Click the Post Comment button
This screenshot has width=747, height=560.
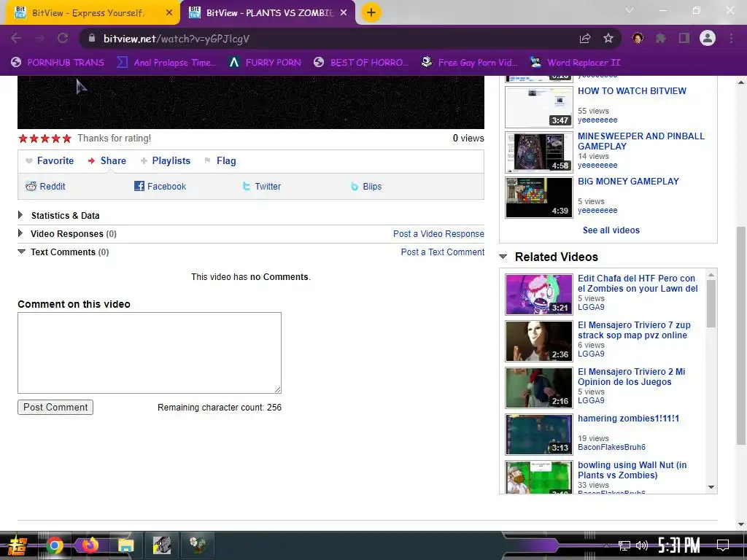(x=55, y=407)
